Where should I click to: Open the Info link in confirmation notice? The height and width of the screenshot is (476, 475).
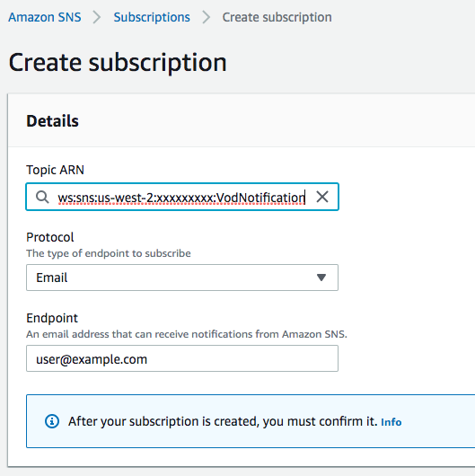tap(391, 422)
